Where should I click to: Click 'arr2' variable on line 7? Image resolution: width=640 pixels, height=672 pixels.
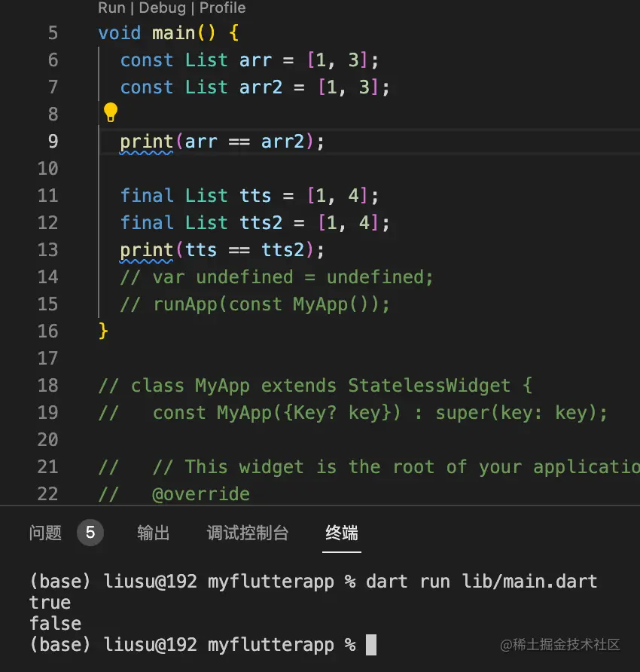(x=261, y=87)
